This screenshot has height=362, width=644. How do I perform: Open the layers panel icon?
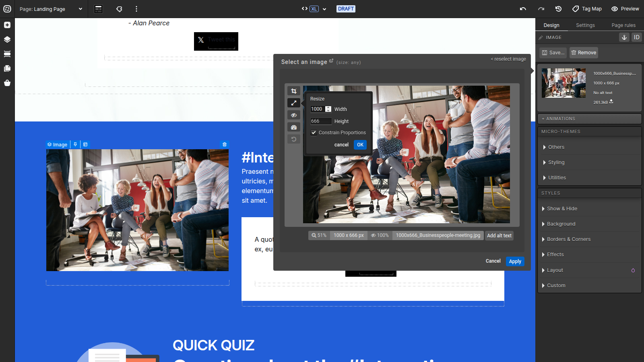tap(7, 39)
